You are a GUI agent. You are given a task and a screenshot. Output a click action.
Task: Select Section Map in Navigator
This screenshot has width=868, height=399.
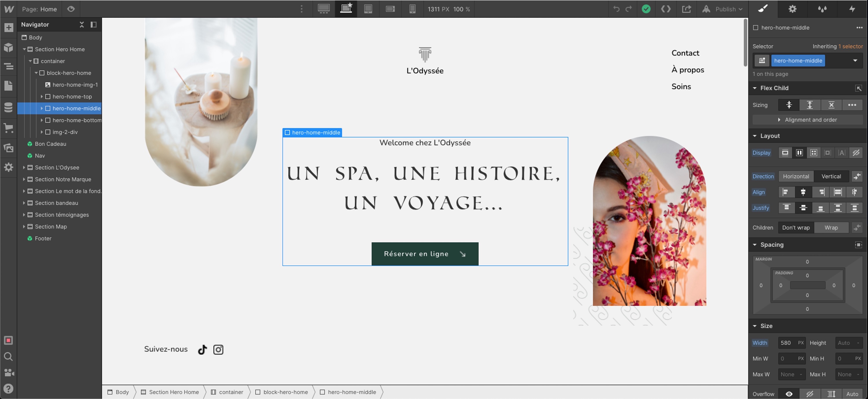click(x=51, y=227)
